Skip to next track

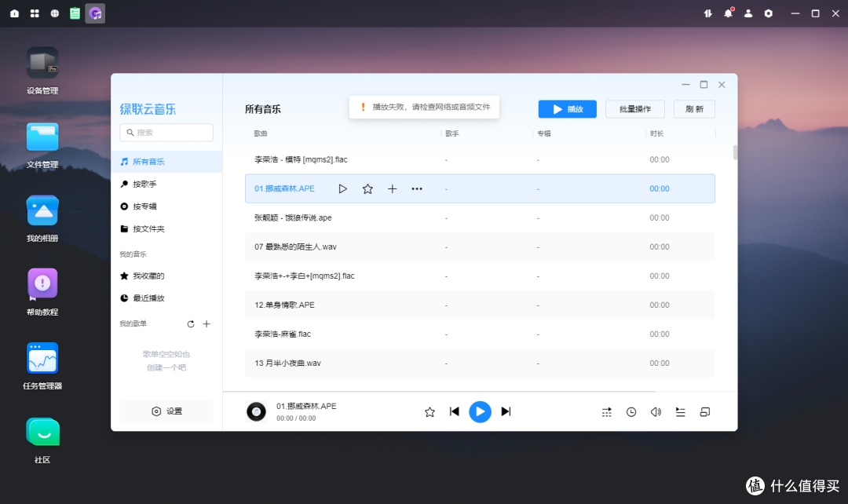click(x=506, y=411)
